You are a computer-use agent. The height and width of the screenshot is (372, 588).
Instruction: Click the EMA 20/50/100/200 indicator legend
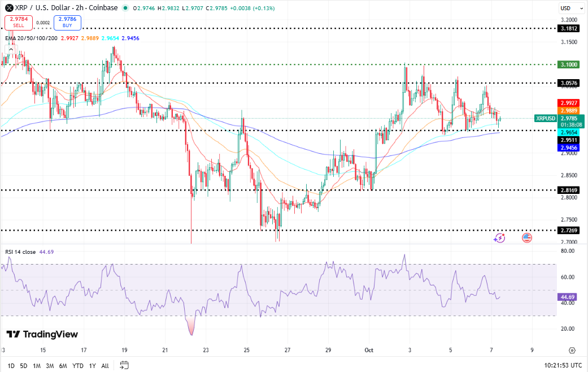pyautogui.click(x=32, y=38)
